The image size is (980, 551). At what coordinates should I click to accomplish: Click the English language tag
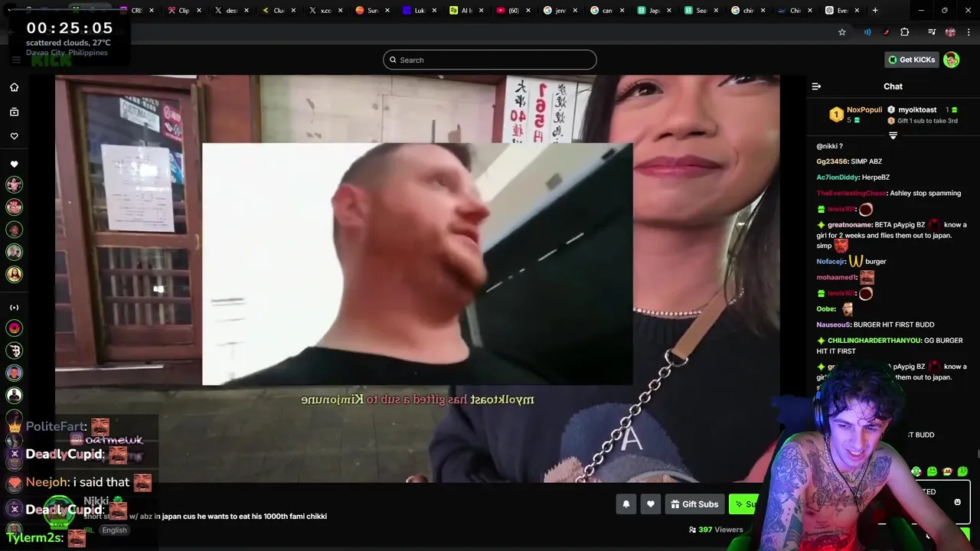(x=114, y=530)
